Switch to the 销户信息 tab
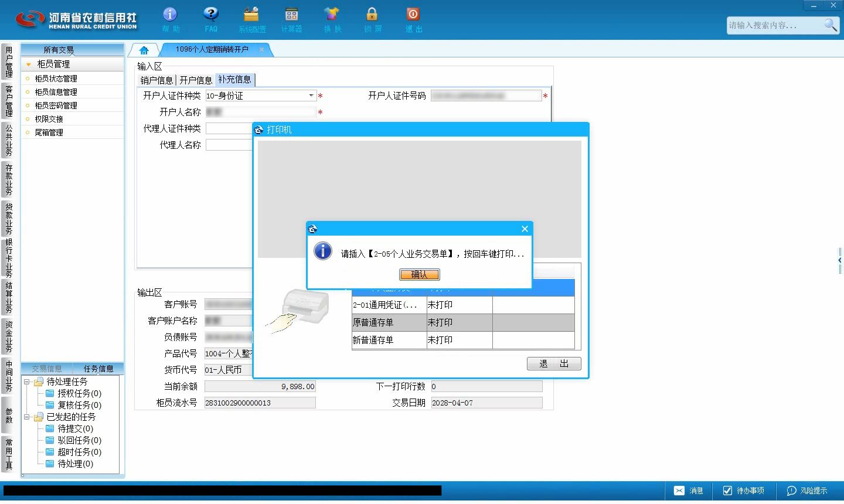844x504 pixels. pos(157,80)
